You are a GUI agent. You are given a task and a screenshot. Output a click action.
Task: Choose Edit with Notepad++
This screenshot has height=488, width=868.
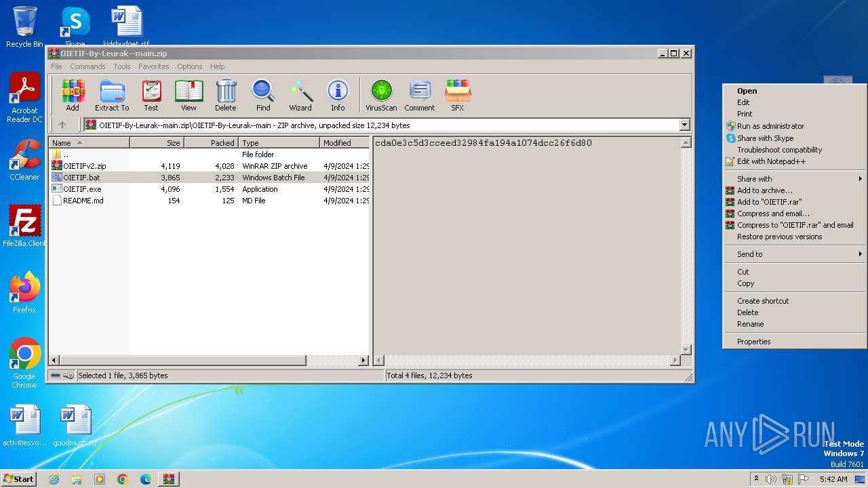click(x=795, y=161)
